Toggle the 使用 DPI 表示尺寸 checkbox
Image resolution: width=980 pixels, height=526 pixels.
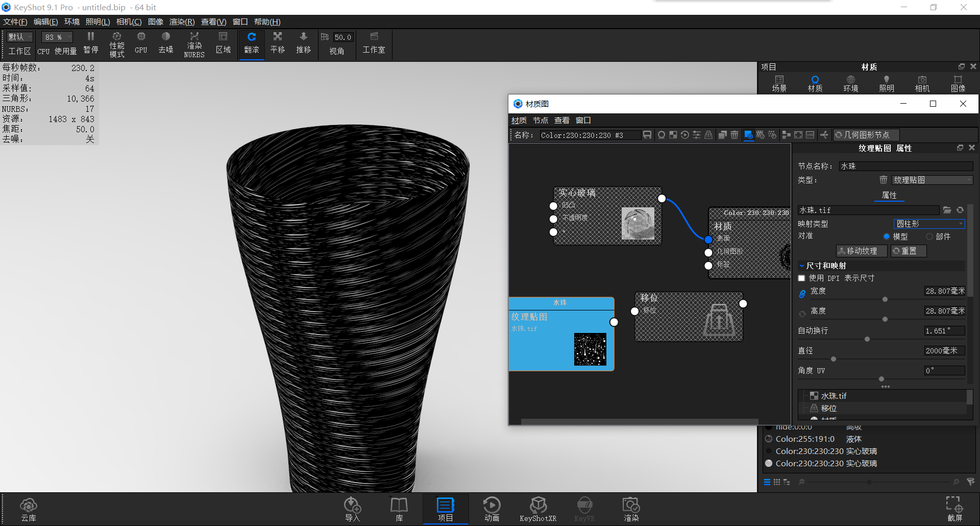coord(801,278)
